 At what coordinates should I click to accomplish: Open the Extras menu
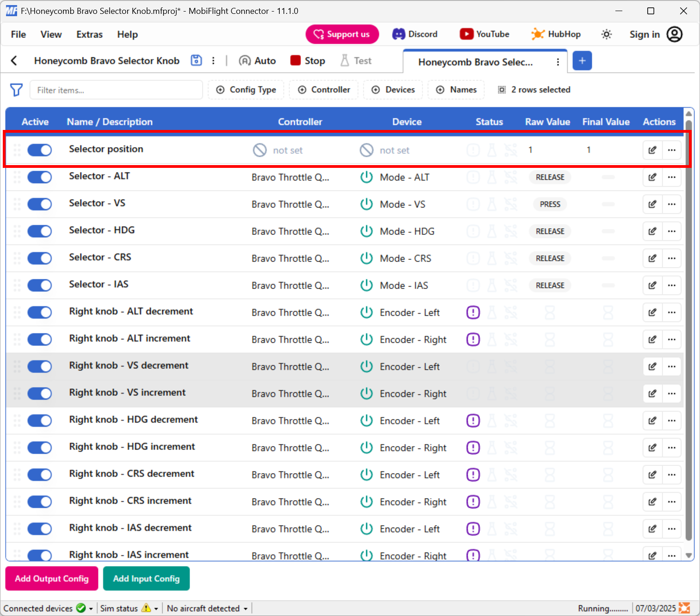click(x=90, y=34)
